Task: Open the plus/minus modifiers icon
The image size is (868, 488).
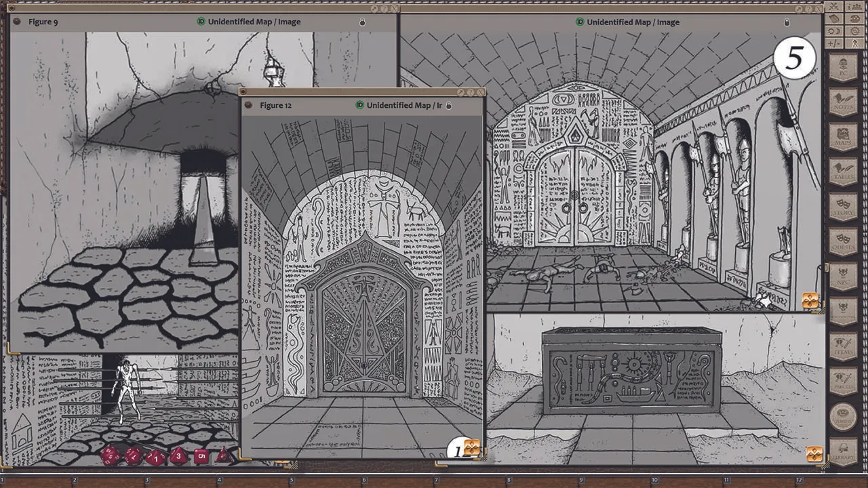Action: 833,43
